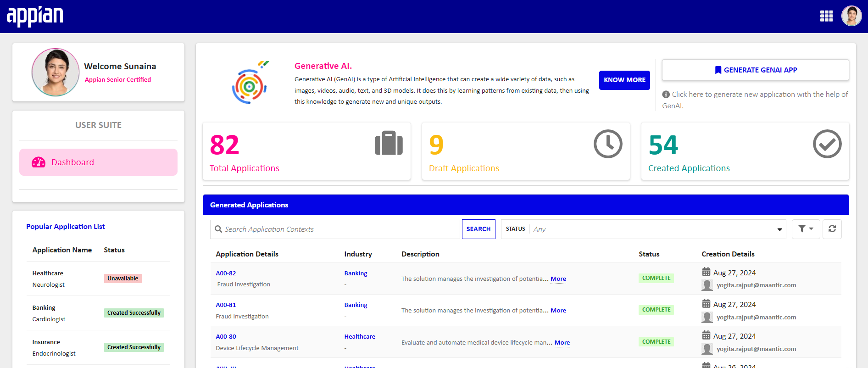This screenshot has height=368, width=868.
Task: Click the Total Applications briefcase icon
Action: pyautogui.click(x=389, y=143)
